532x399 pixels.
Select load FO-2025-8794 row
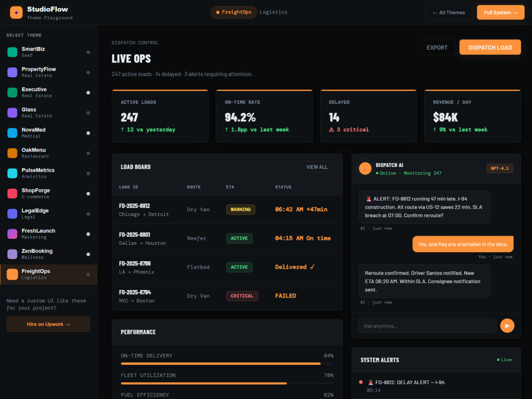point(227,296)
